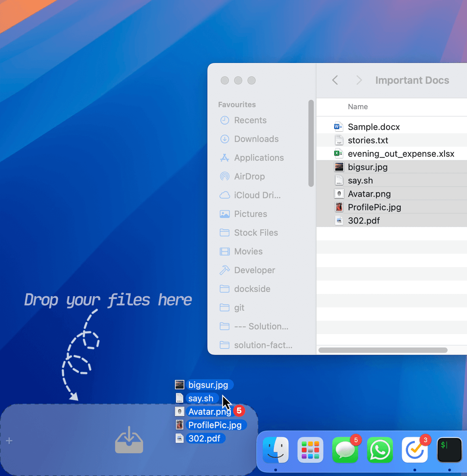
Task: Select stories.txt in file list
Action: tap(391, 140)
